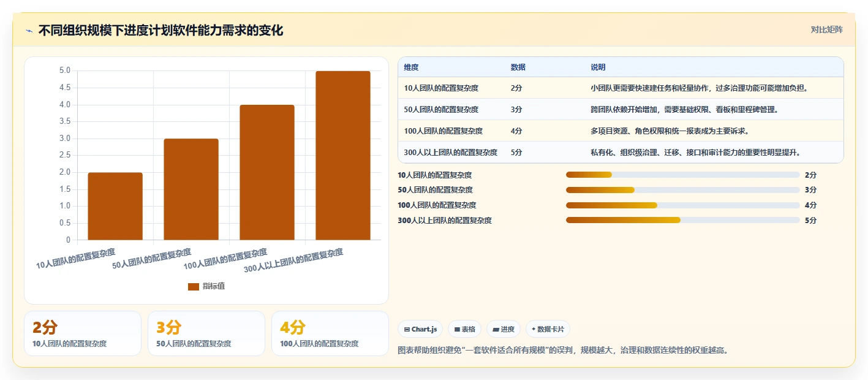The width and height of the screenshot is (868, 380).
Task: Click progress bar for 10人团队的配置复杂度
Action: pyautogui.click(x=683, y=175)
